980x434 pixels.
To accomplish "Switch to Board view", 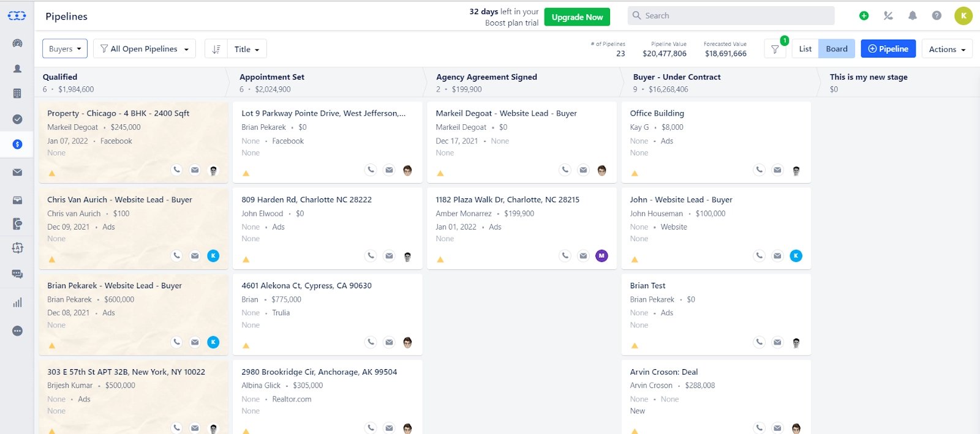I will (x=836, y=49).
